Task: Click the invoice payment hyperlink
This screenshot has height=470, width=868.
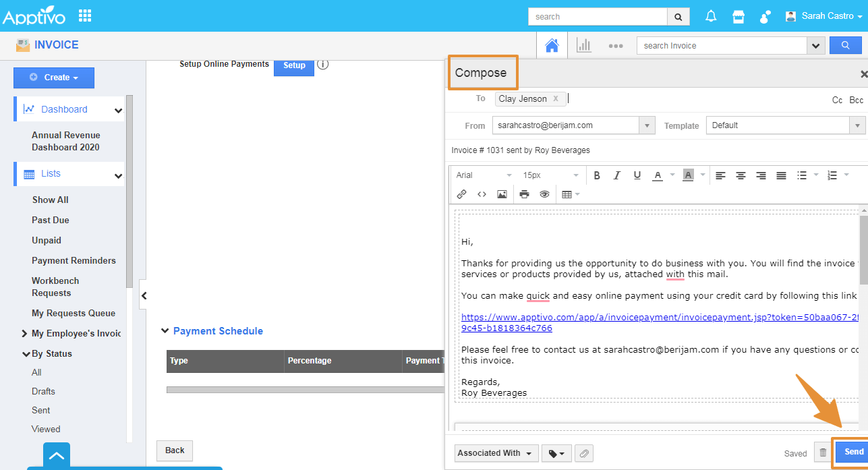Action: (607, 317)
